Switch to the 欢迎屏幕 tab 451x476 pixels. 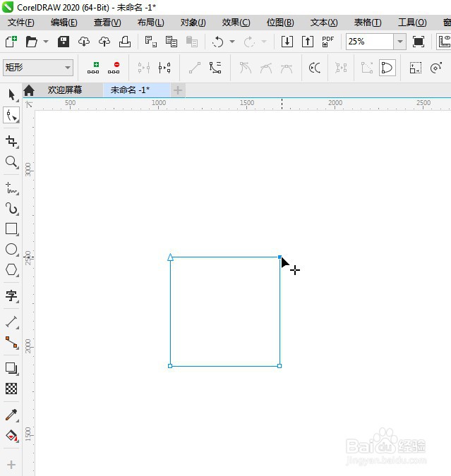click(65, 90)
